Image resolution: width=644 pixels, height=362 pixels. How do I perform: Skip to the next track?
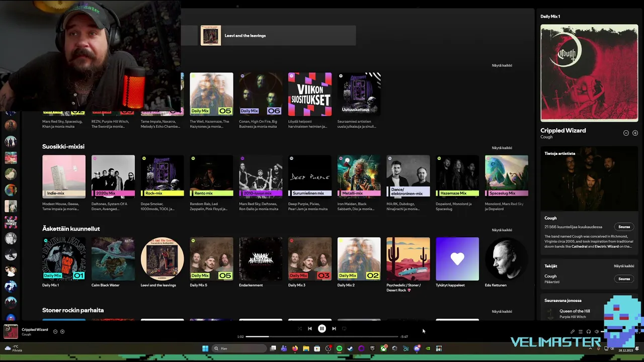(x=334, y=328)
